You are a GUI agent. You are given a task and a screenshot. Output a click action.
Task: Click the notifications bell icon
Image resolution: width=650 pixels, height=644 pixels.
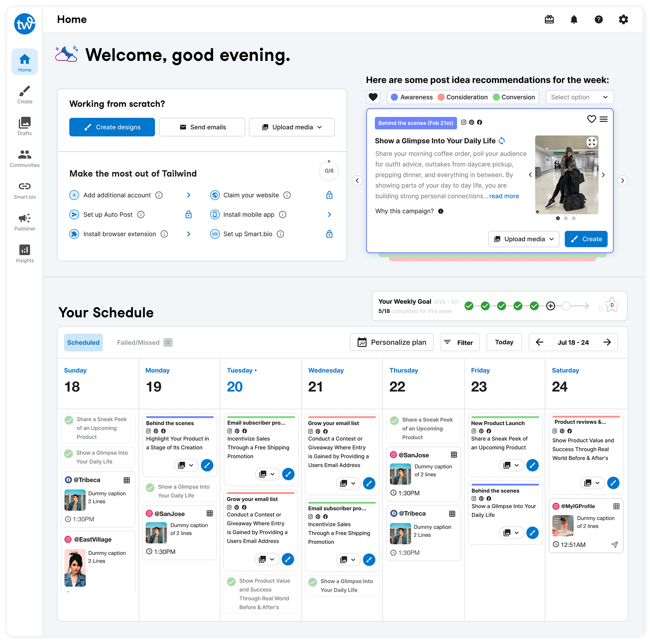pos(574,20)
